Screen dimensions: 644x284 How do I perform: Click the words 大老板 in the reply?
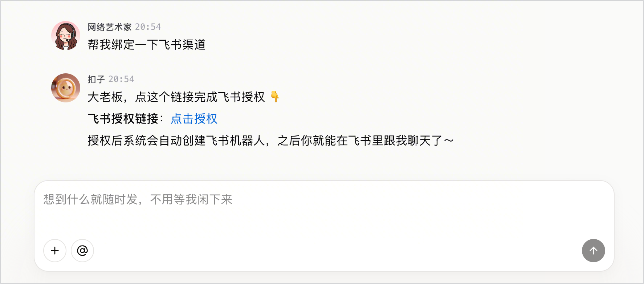pos(105,97)
